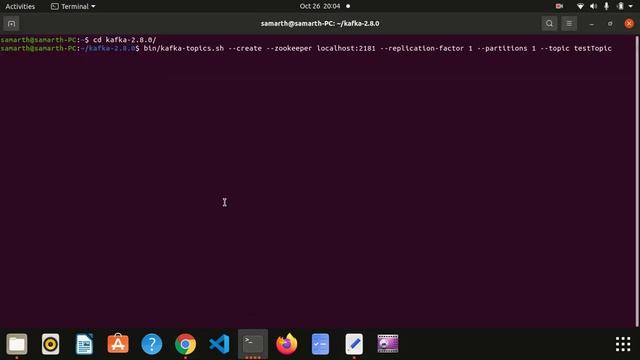Restore the terminal window size
The height and width of the screenshot is (360, 640).
610,24
